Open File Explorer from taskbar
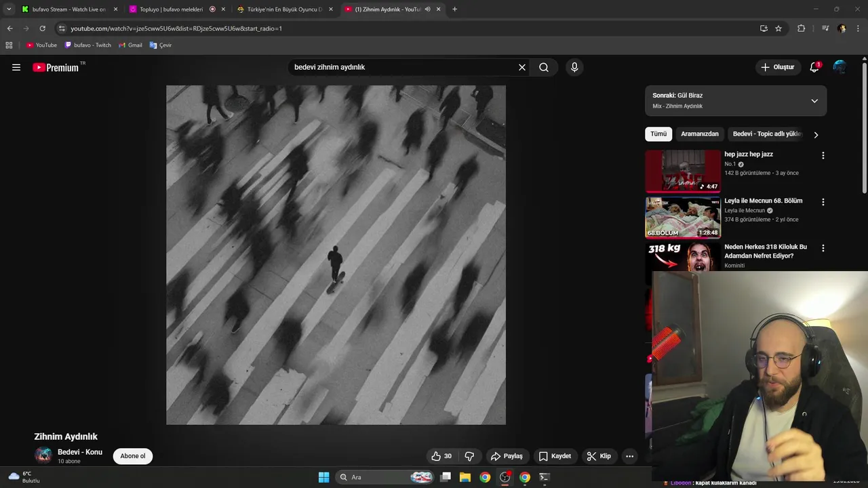 coord(465,477)
